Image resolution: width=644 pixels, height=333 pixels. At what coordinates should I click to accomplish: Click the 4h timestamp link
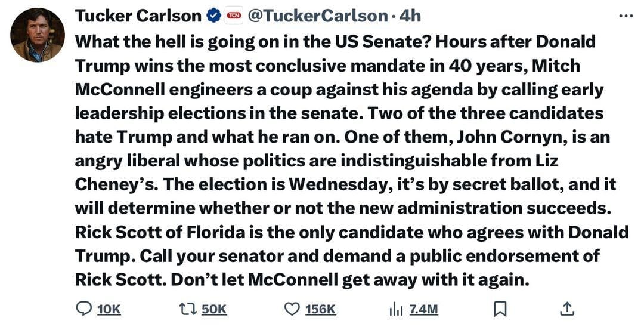(410, 16)
